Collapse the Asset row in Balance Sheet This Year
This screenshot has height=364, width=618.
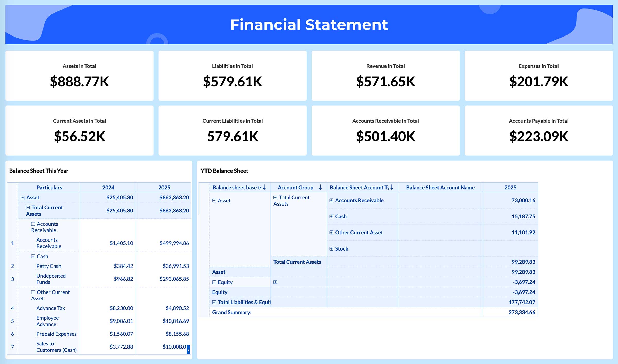coord(22,197)
